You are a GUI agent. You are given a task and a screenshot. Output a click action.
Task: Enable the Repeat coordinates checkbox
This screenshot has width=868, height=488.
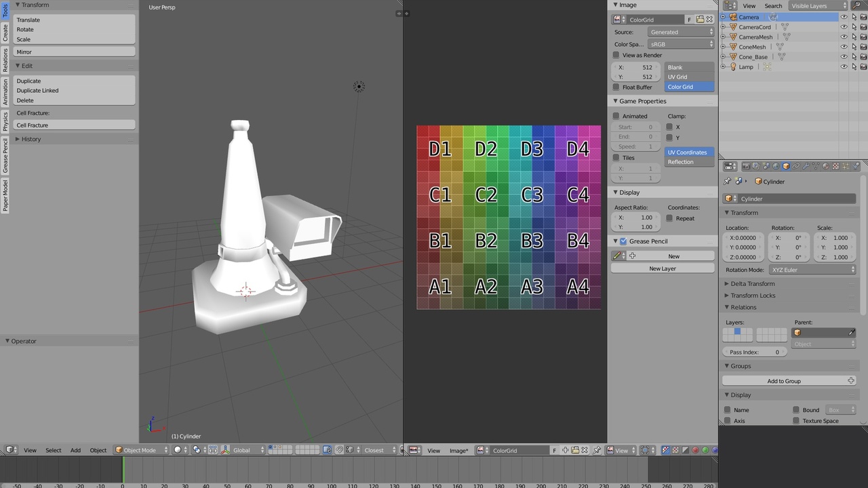point(669,218)
